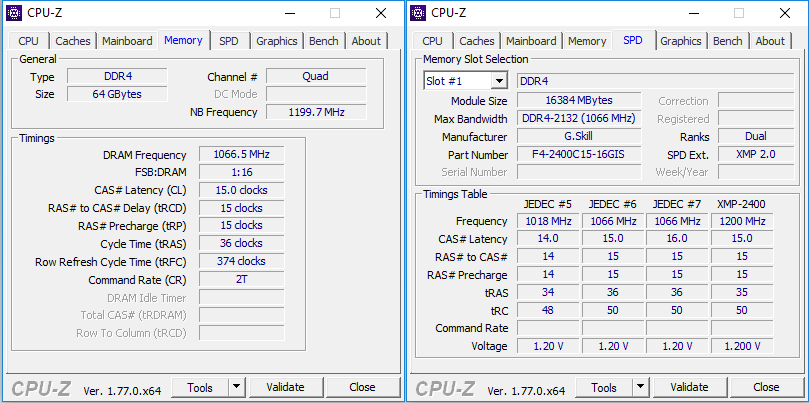This screenshot has width=809, height=403.
Task: Click CPU-Z app icon in left window title bar
Action: [14, 13]
